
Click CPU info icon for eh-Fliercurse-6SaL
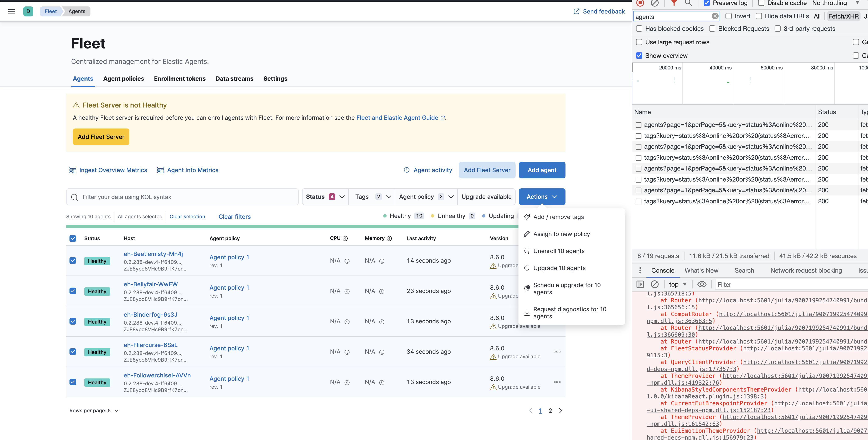point(347,352)
